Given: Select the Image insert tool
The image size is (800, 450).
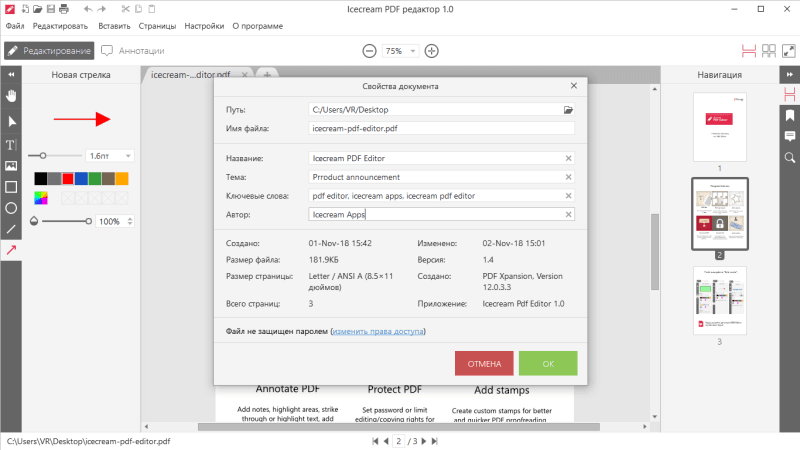Looking at the screenshot, I should point(11,166).
